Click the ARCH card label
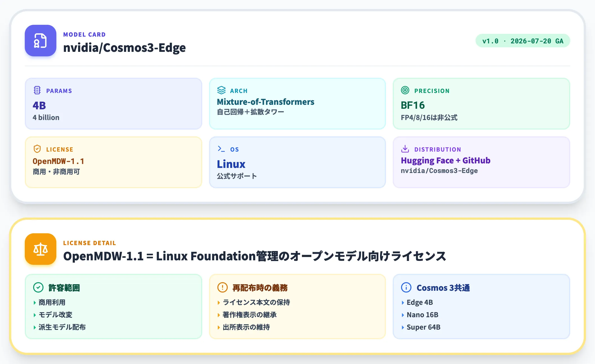Screen dimensions: 595x364 click(239, 91)
